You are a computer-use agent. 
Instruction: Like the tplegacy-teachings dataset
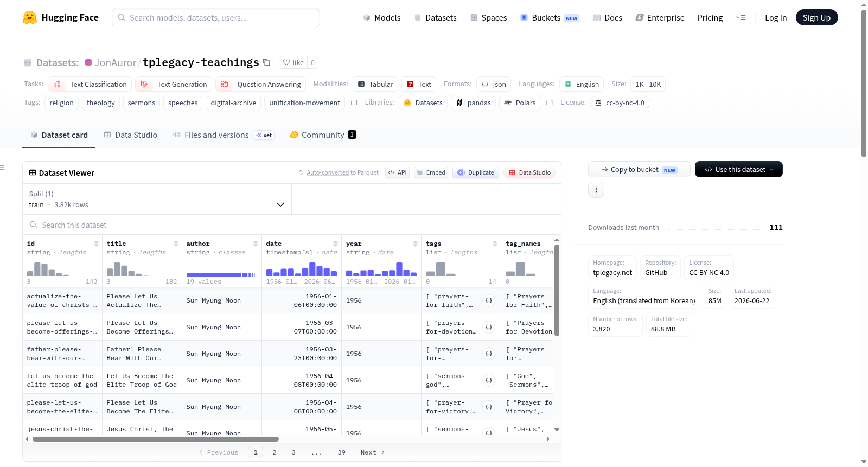point(293,62)
